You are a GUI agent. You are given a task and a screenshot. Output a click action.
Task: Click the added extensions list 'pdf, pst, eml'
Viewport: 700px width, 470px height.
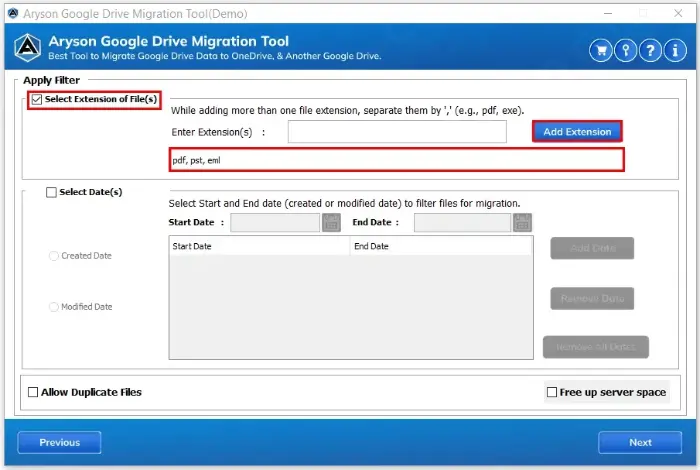(396, 160)
